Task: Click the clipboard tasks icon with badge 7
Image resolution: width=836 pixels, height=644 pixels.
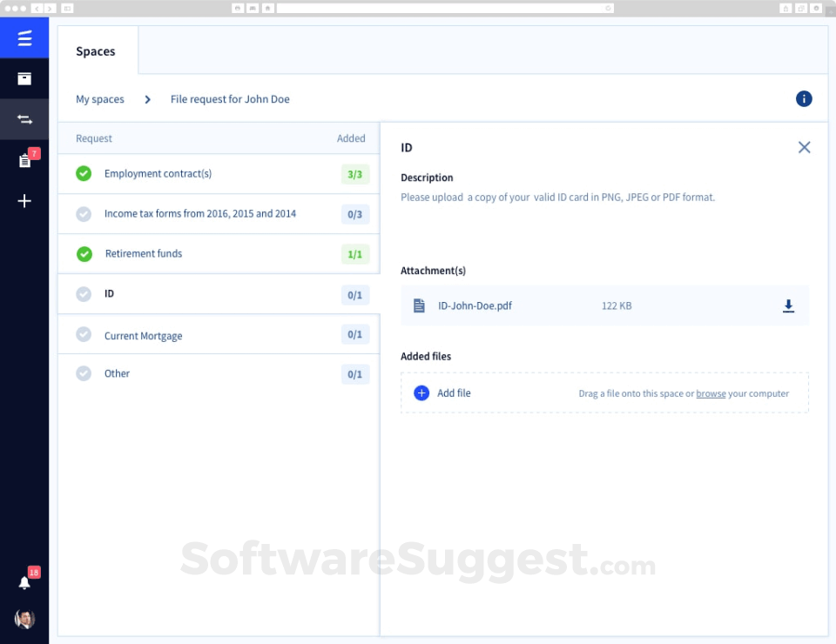Action: [25, 160]
